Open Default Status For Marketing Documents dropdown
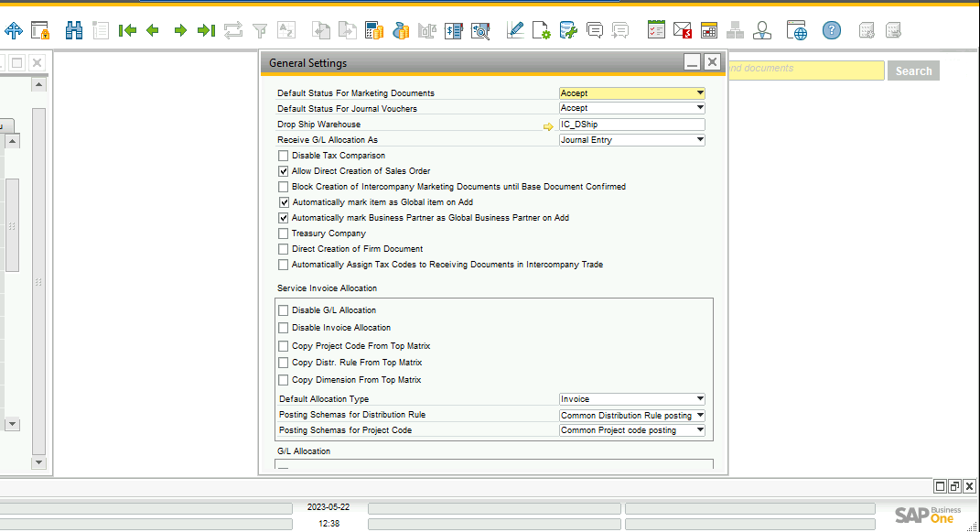The image size is (980, 532). pos(632,93)
